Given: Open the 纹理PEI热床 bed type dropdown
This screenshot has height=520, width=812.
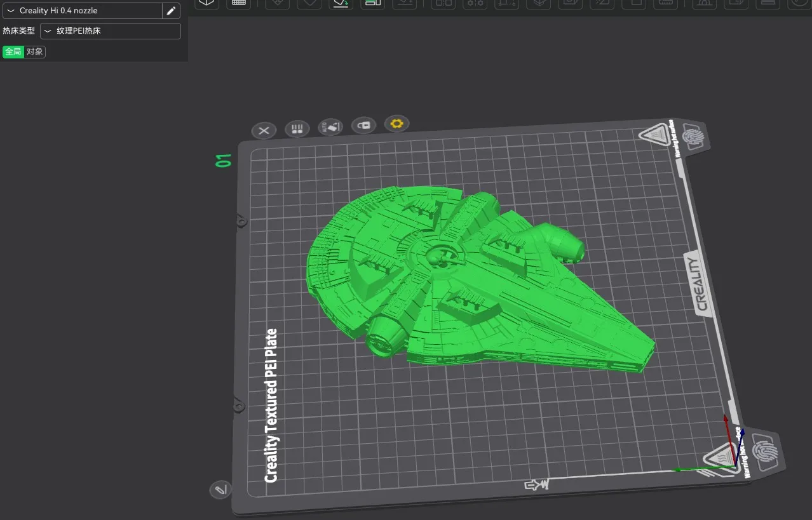Looking at the screenshot, I should pos(111,30).
